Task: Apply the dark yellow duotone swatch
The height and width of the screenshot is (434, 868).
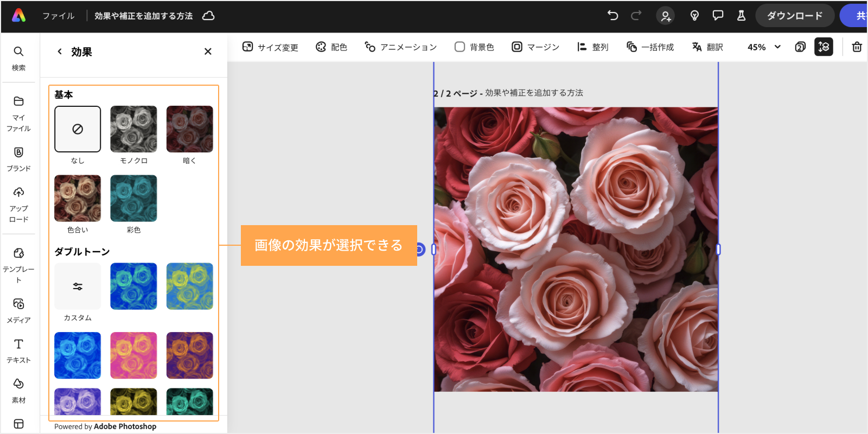Action: pyautogui.click(x=133, y=401)
